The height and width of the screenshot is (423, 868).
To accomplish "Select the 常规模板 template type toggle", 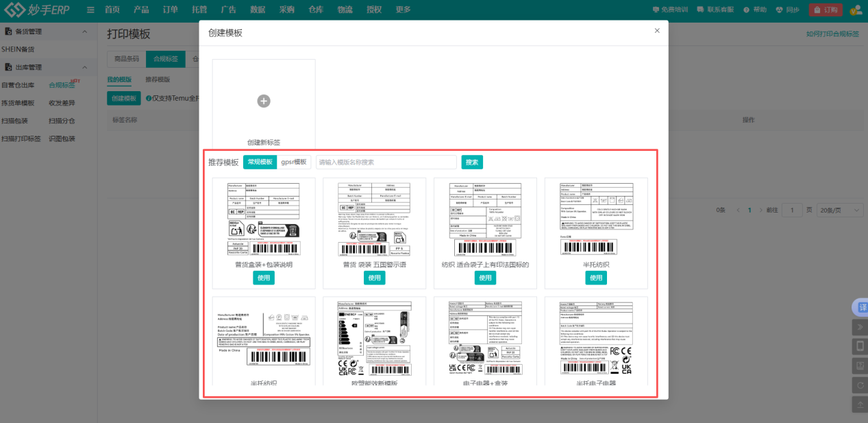I will [260, 162].
